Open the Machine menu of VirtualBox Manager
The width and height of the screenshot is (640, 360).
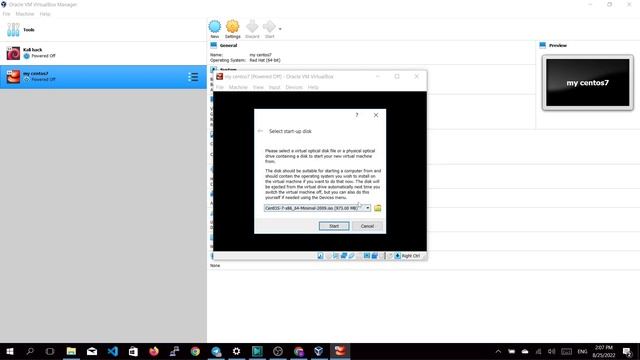[x=24, y=14]
